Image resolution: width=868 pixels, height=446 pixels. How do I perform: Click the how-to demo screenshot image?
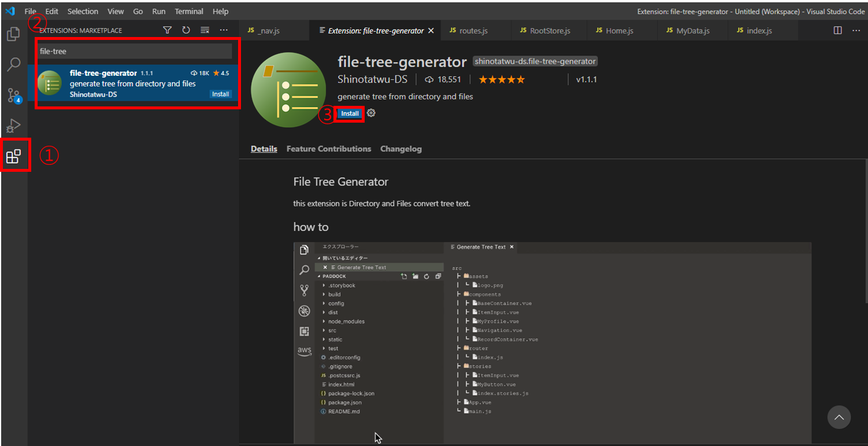click(x=552, y=343)
